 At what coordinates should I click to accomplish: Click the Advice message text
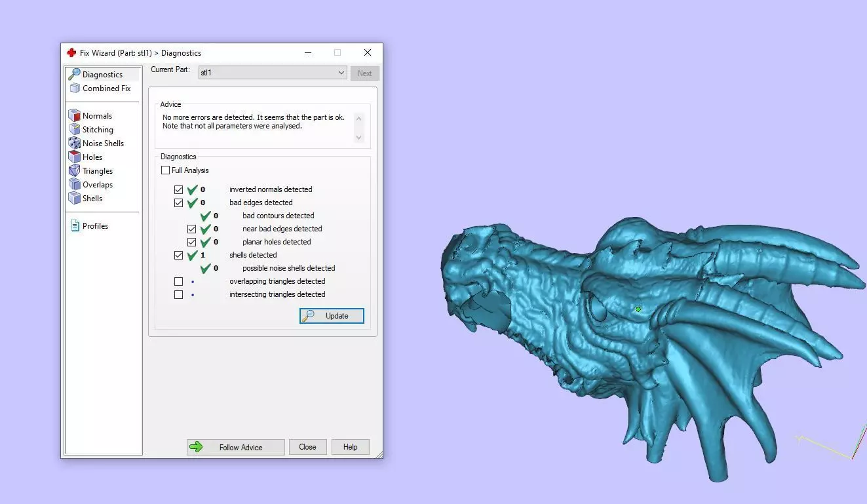254,121
